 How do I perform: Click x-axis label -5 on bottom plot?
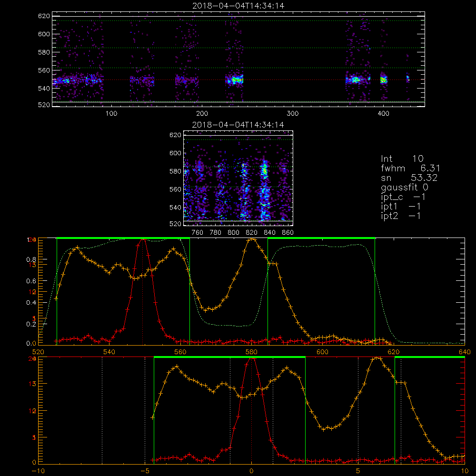(145, 471)
